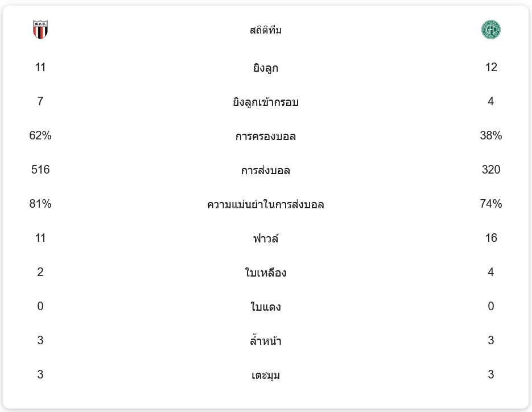This screenshot has width=532, height=412.
Task: Click the ใบเหลือง row label
Action: tap(266, 273)
